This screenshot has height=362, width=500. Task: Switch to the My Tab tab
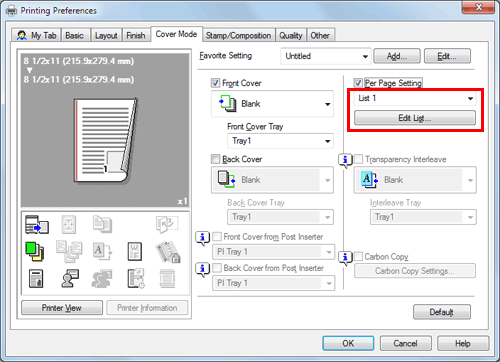click(x=36, y=35)
